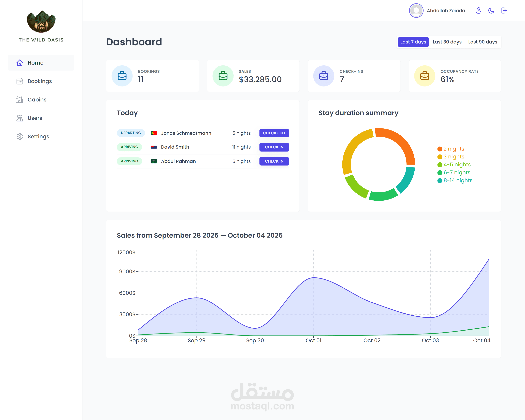Open the Home sidebar item

pos(35,63)
